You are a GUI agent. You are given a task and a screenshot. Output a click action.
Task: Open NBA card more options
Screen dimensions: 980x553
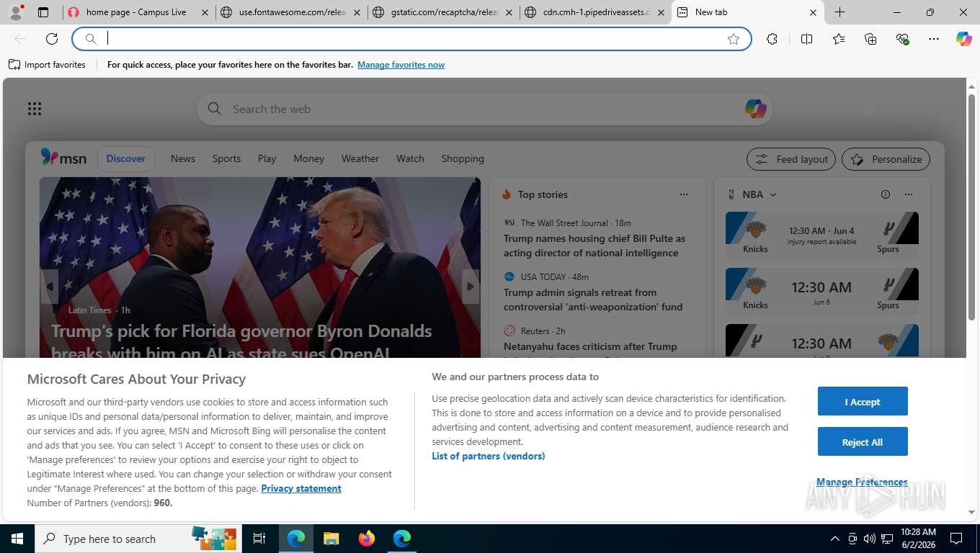pos(909,194)
